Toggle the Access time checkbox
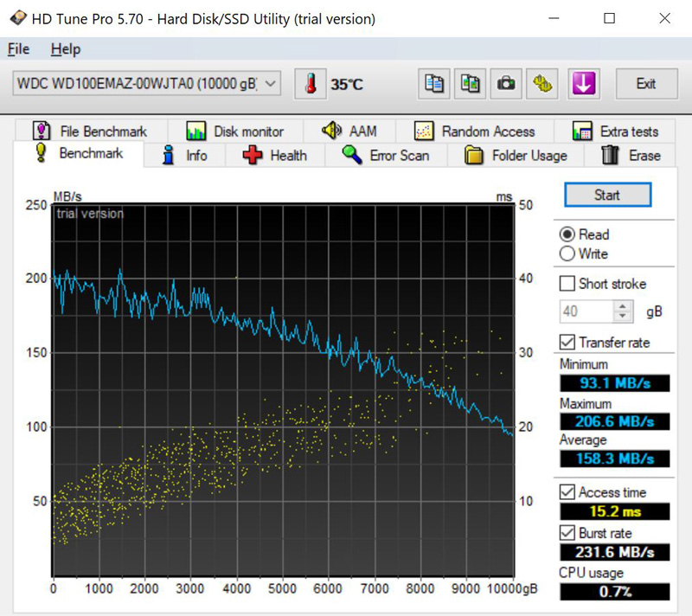The width and height of the screenshot is (692, 616). click(x=567, y=492)
